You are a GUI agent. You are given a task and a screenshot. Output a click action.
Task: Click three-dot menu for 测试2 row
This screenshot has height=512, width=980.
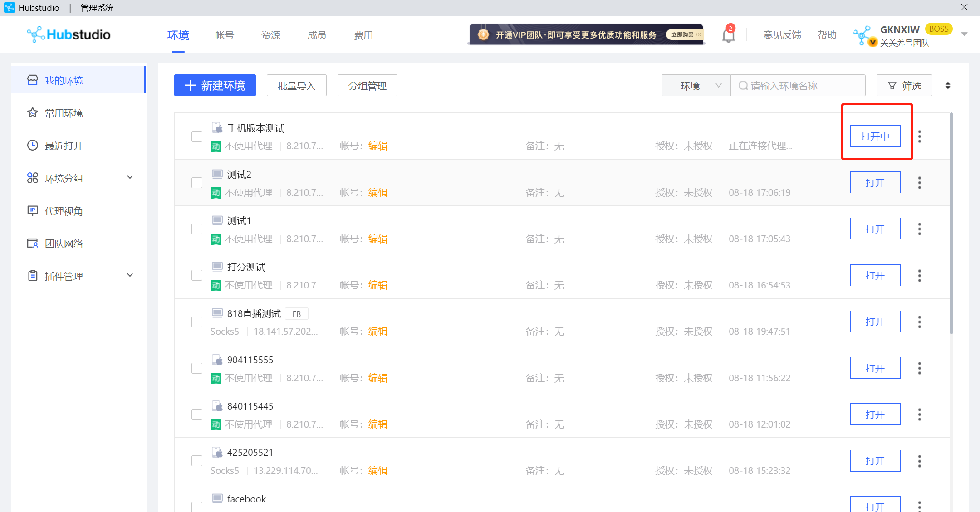coord(919,183)
